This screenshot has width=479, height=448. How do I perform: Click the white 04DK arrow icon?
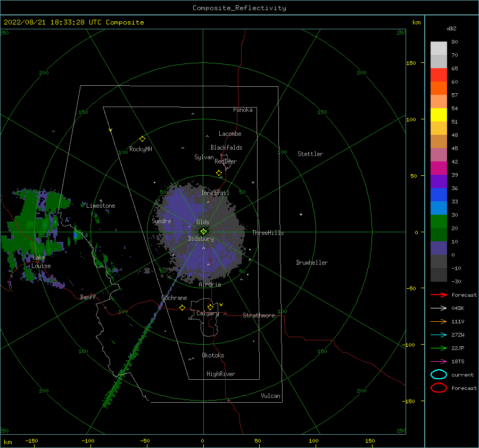(439, 308)
